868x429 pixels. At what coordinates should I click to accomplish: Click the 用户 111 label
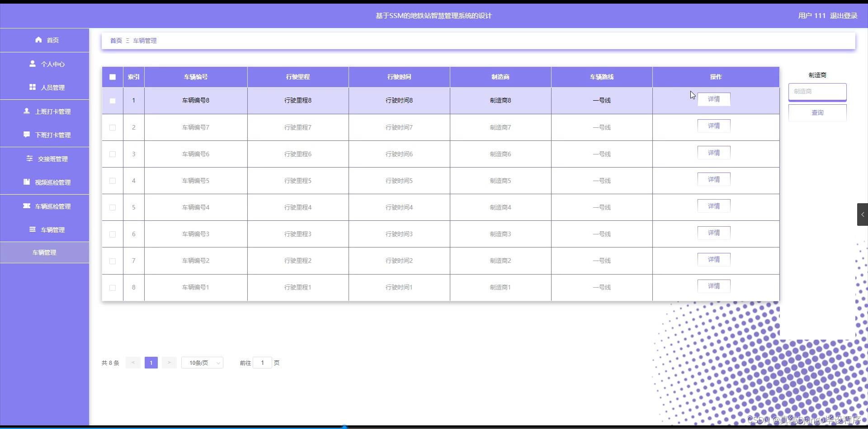[x=812, y=16]
